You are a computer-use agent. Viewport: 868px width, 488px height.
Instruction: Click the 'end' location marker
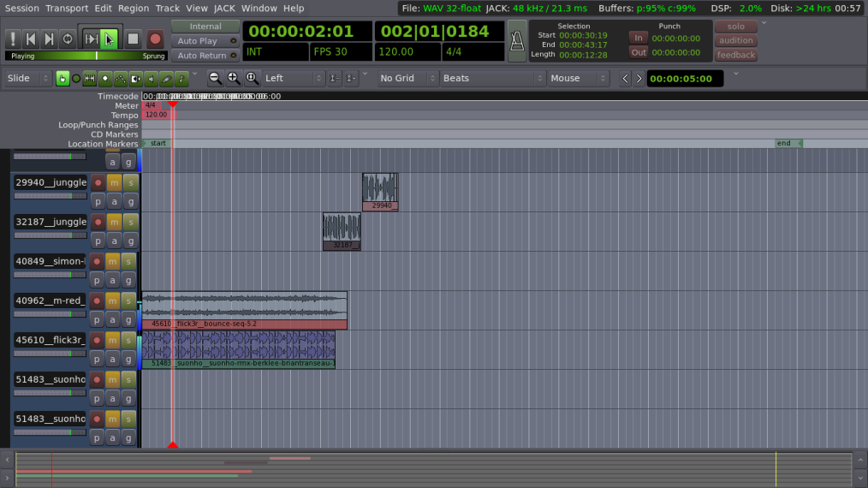788,144
